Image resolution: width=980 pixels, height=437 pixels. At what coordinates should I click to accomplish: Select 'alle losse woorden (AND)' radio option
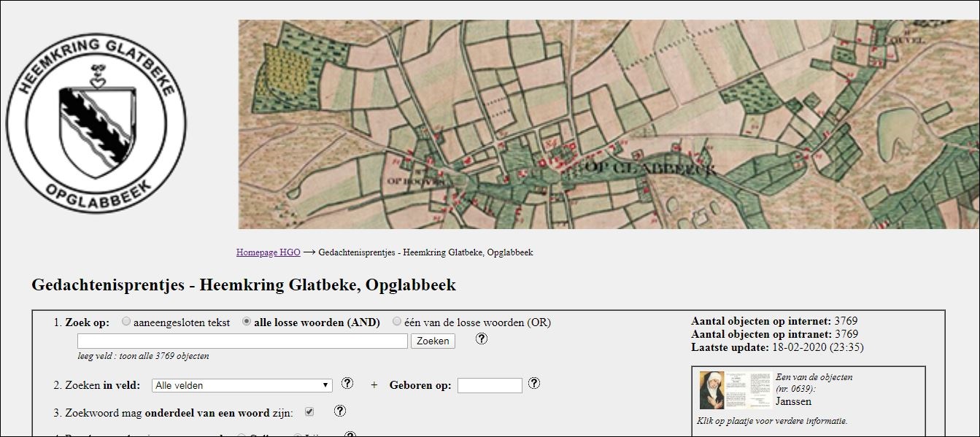pyautogui.click(x=247, y=321)
